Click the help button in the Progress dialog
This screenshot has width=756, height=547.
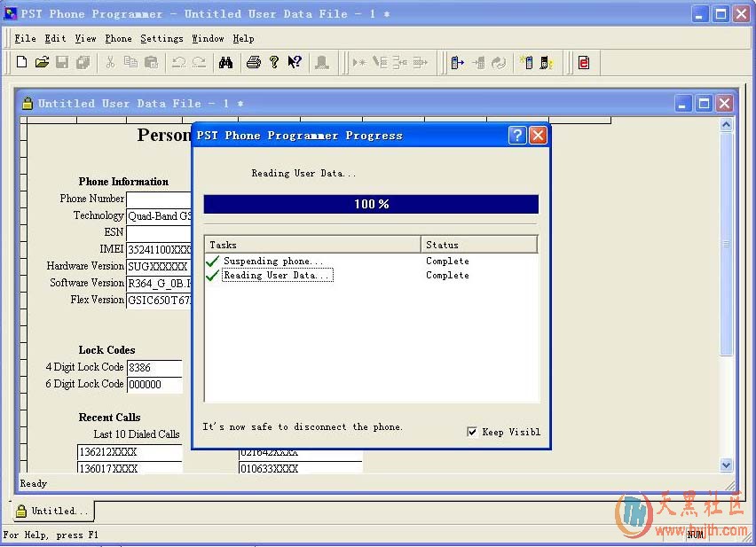click(x=517, y=136)
